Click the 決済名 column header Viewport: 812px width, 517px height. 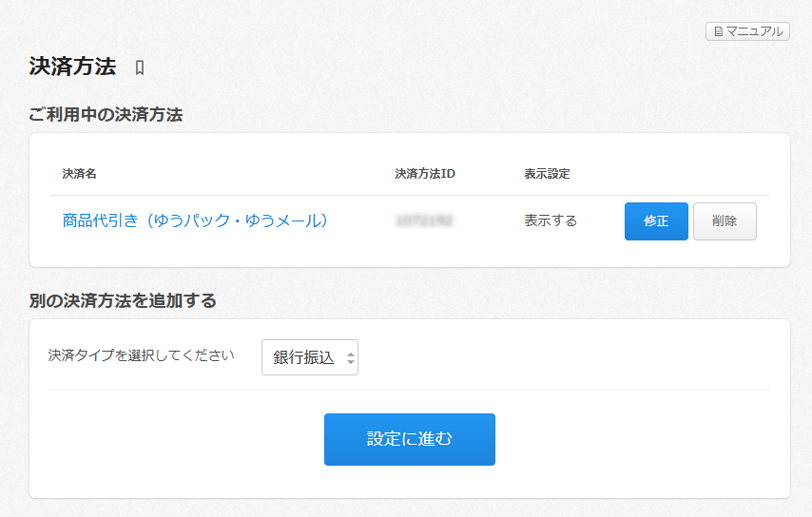click(x=79, y=174)
